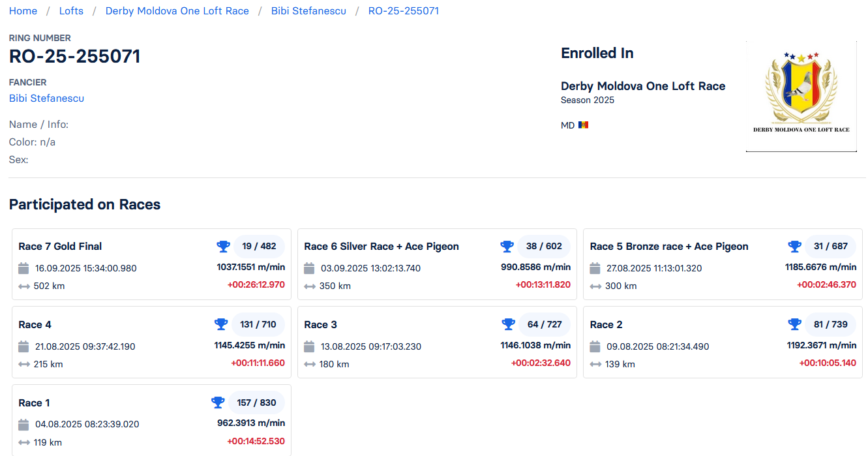Viewport: 868px width, 456px height.
Task: Open the Derby Moldova One Loft Race enrolled heading
Action: (x=642, y=86)
